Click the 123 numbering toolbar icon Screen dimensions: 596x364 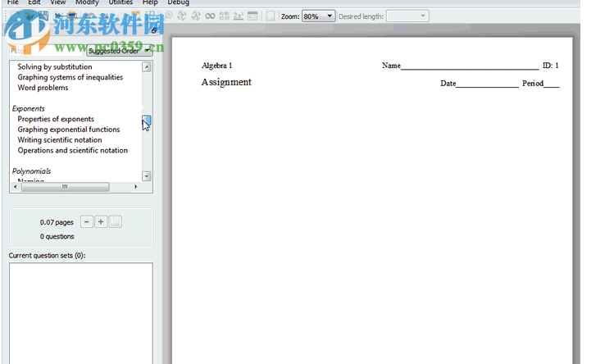click(151, 15)
